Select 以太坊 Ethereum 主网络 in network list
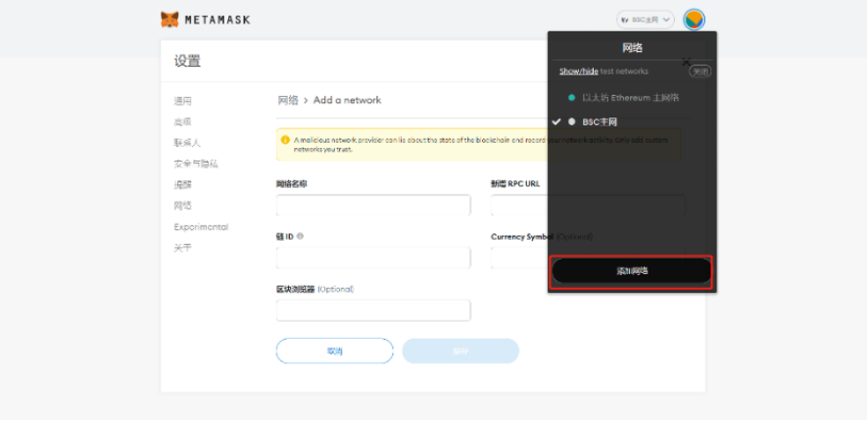 (x=631, y=98)
